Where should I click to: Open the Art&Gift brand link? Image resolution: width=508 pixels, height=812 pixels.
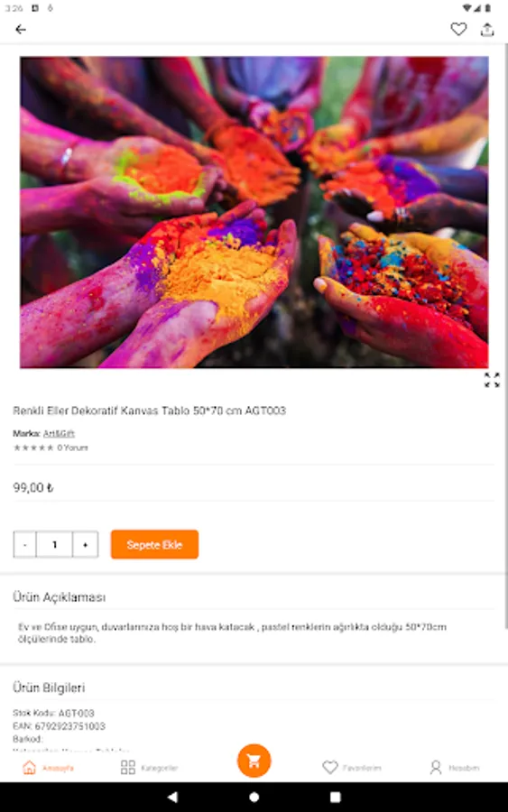pyautogui.click(x=59, y=433)
